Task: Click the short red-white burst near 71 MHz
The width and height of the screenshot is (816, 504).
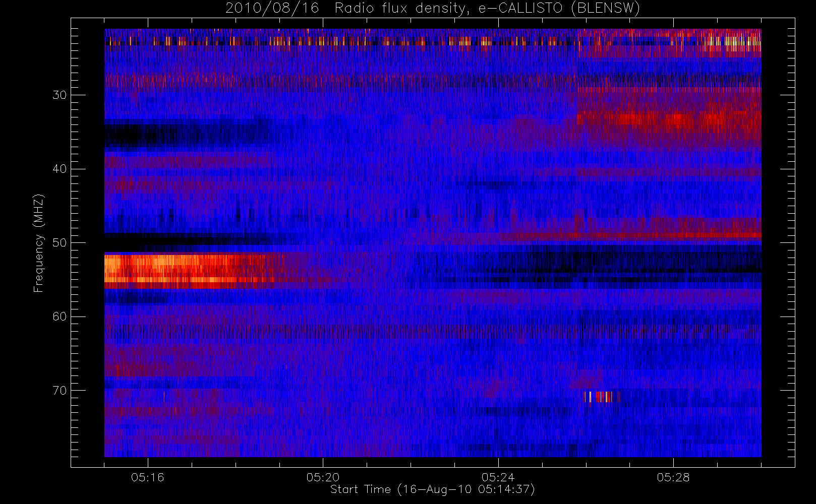Action: click(x=599, y=397)
